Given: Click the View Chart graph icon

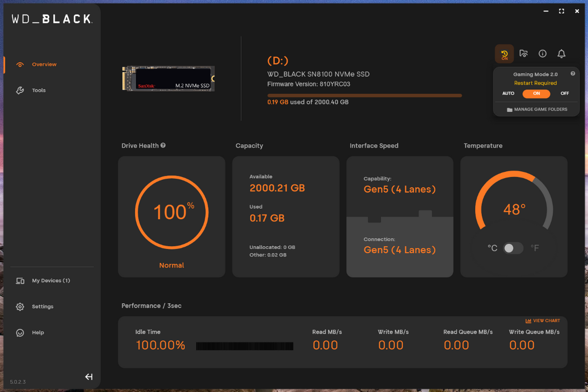Looking at the screenshot, I should (528, 321).
